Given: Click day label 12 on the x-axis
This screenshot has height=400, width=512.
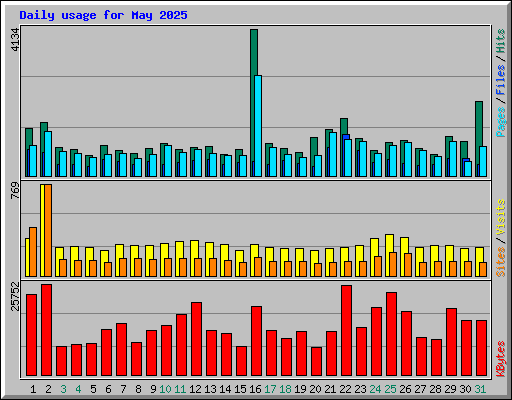Looking at the screenshot, I should tap(195, 389).
